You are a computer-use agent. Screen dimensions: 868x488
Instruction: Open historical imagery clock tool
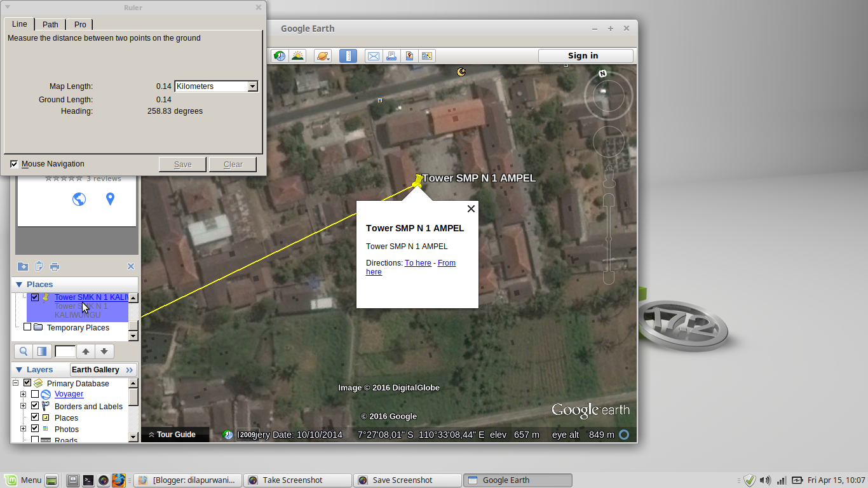tap(280, 56)
